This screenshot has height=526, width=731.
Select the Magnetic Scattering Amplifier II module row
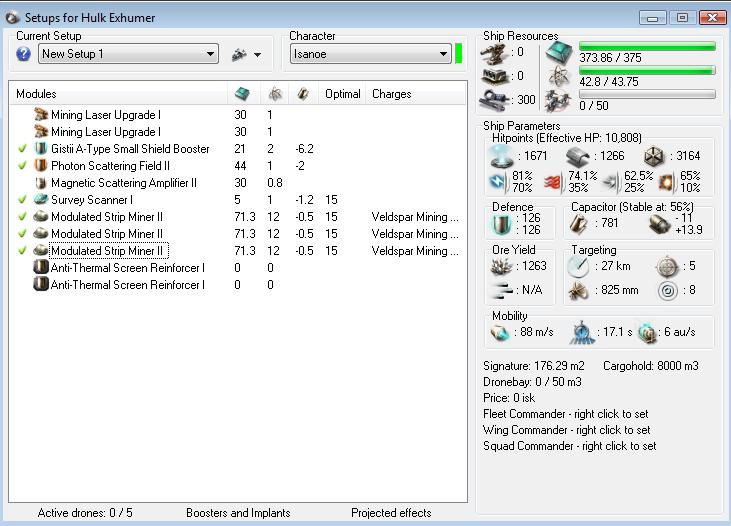point(238,183)
